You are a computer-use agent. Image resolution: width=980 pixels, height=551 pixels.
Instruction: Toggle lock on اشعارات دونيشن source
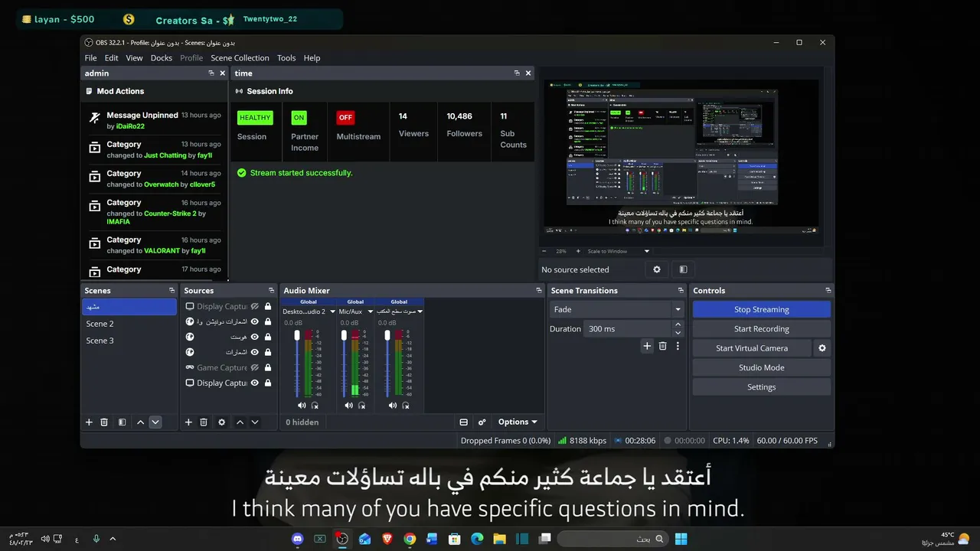pos(268,321)
